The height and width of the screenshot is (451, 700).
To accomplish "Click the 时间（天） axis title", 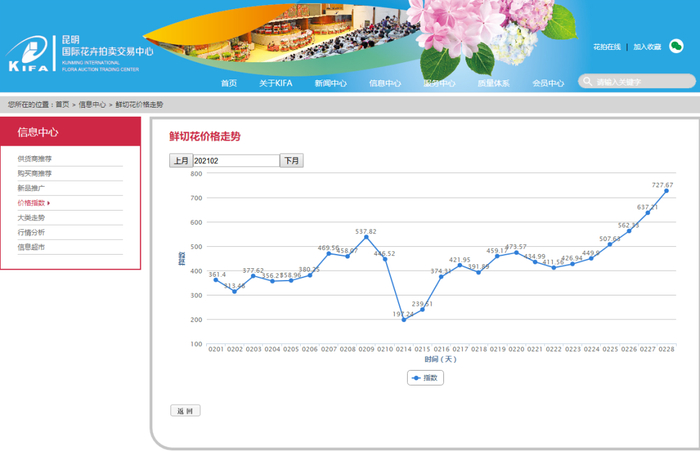I will pyautogui.click(x=441, y=359).
